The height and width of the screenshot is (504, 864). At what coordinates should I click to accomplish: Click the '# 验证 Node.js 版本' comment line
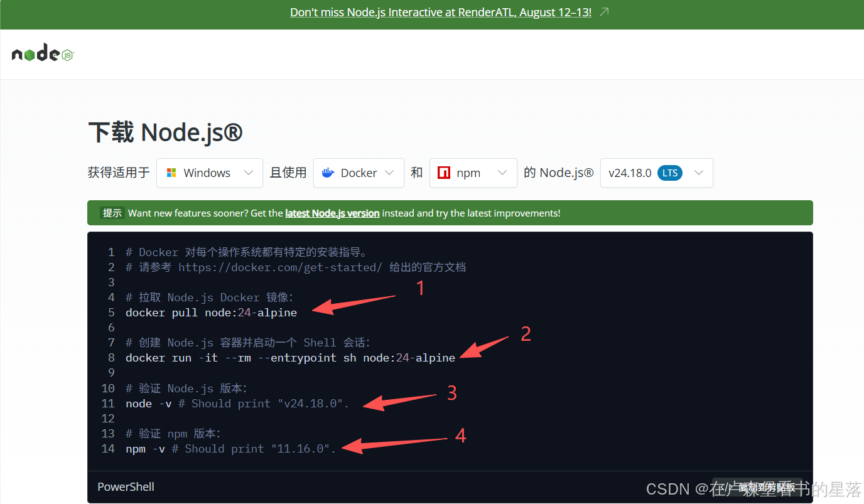tap(186, 389)
